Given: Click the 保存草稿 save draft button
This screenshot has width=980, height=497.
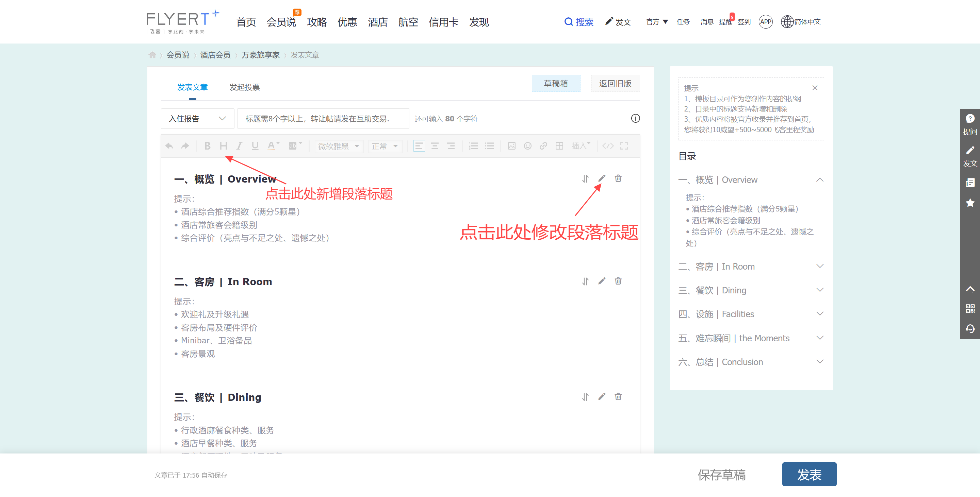Looking at the screenshot, I should coord(722,475).
